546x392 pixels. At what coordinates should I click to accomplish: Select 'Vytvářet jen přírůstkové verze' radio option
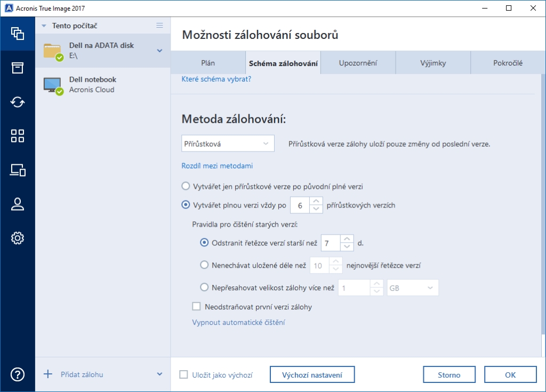186,187
